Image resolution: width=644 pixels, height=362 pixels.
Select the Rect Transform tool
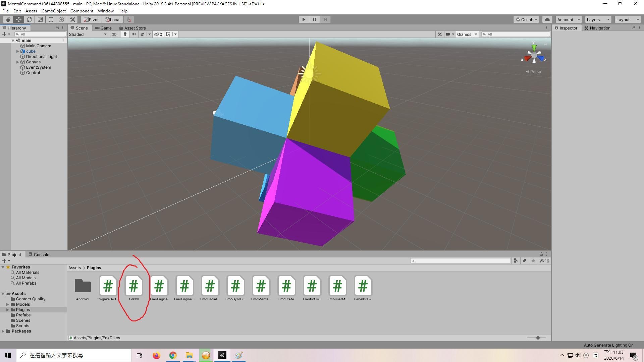tap(51, 19)
